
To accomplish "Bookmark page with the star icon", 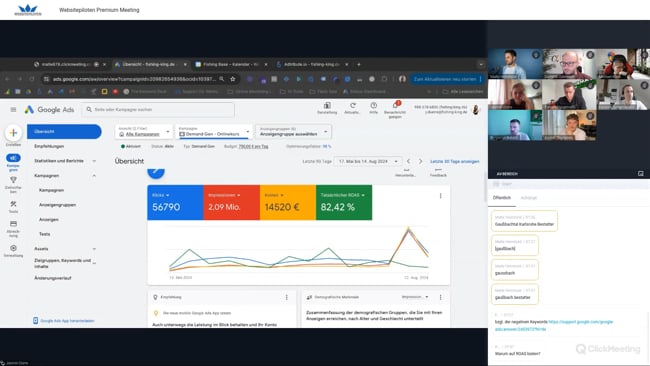I will [233, 79].
